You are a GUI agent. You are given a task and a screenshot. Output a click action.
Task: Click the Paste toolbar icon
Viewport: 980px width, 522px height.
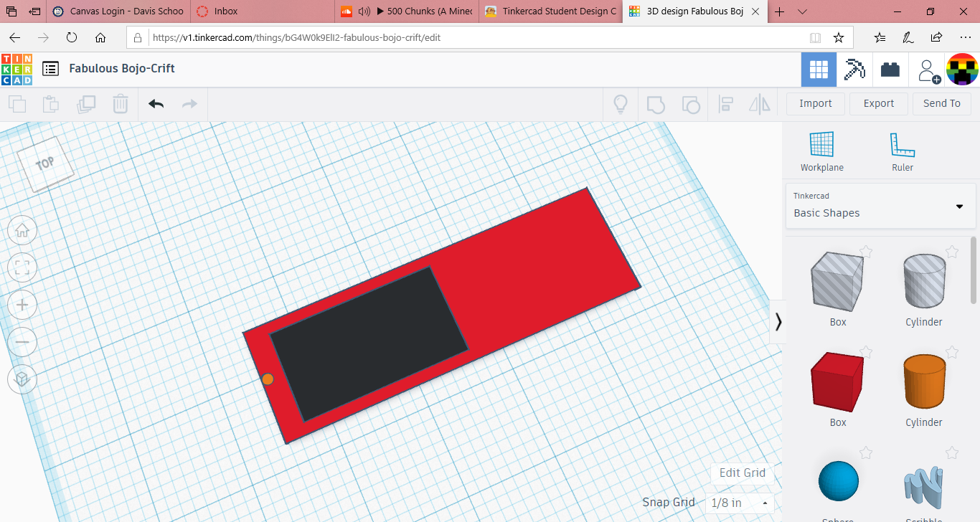[51, 104]
